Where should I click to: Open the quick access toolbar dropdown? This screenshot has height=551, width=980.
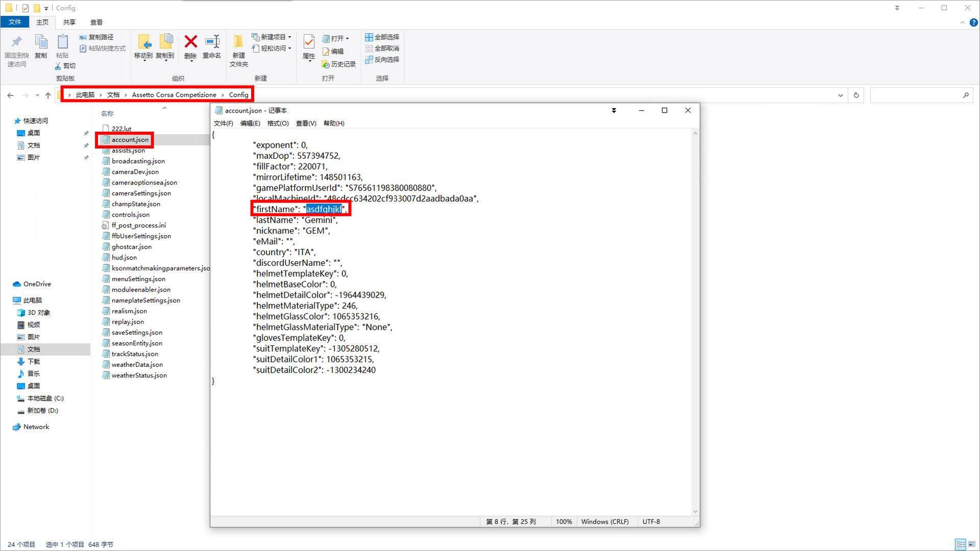click(x=46, y=8)
